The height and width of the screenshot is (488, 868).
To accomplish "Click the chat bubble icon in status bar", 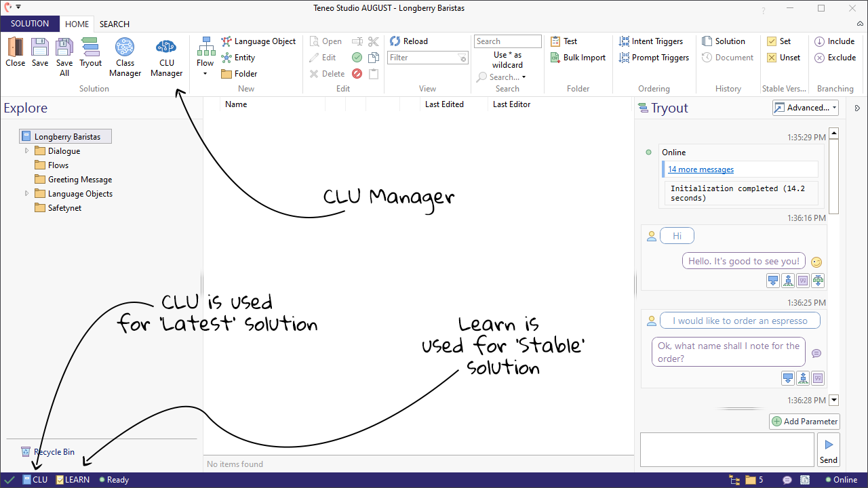I will coord(787,480).
